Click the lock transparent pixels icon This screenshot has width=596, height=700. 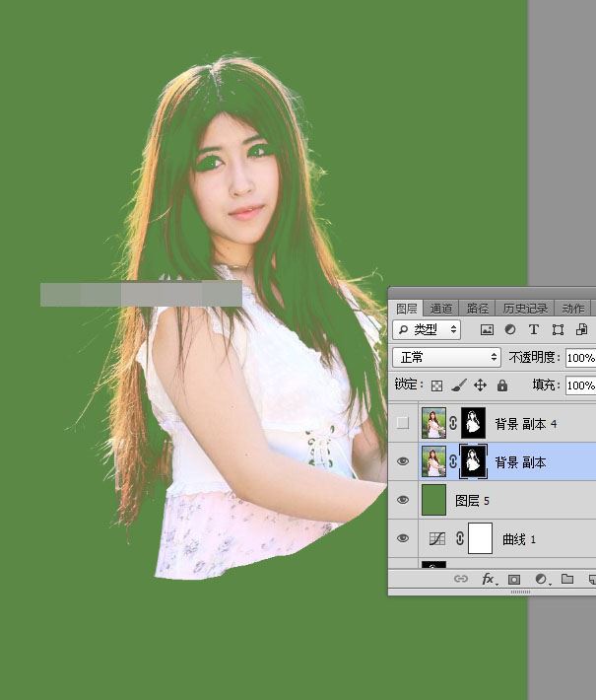coord(437,385)
